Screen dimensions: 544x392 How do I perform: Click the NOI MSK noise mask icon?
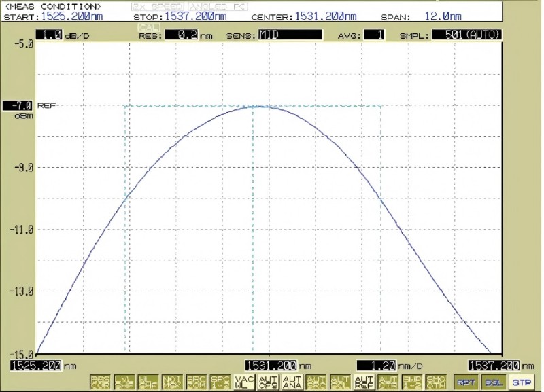(172, 382)
